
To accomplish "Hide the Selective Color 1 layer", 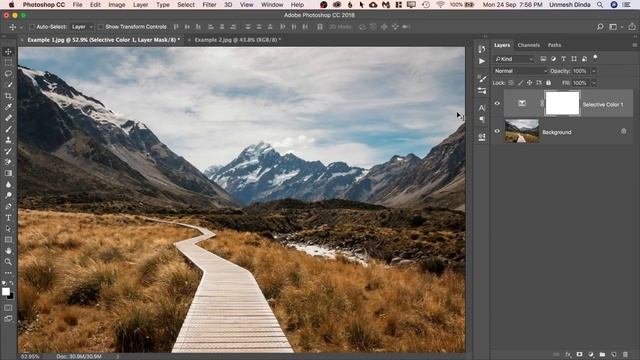I will click(x=497, y=103).
